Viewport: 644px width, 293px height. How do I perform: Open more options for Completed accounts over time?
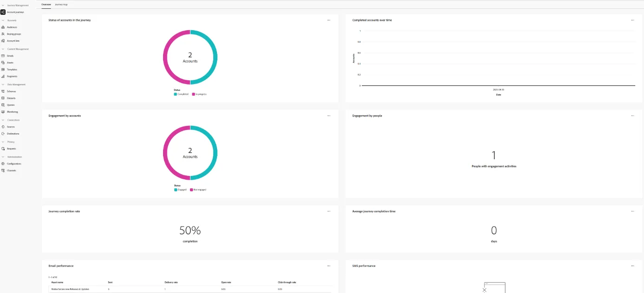tap(632, 20)
